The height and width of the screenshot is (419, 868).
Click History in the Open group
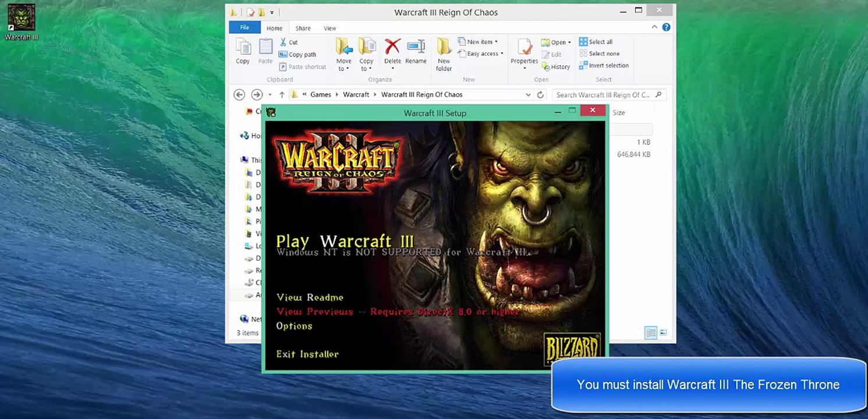556,67
